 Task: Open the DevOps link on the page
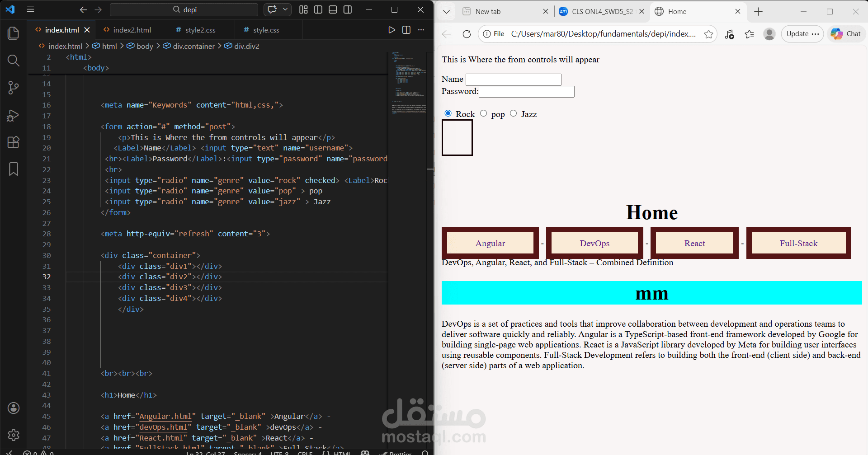[594, 243]
